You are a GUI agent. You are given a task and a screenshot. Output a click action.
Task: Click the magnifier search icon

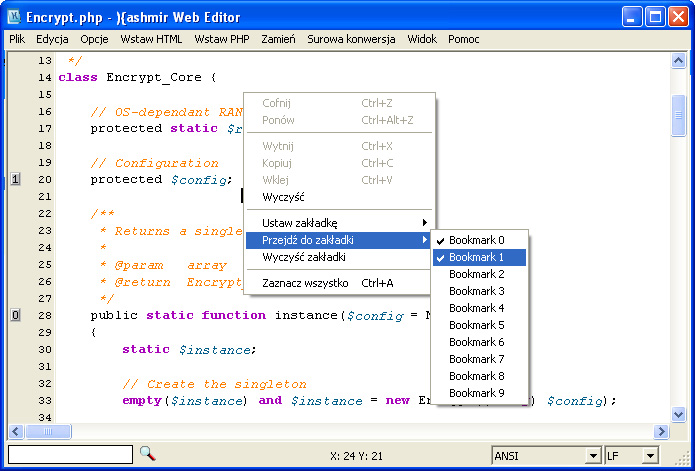[147, 454]
